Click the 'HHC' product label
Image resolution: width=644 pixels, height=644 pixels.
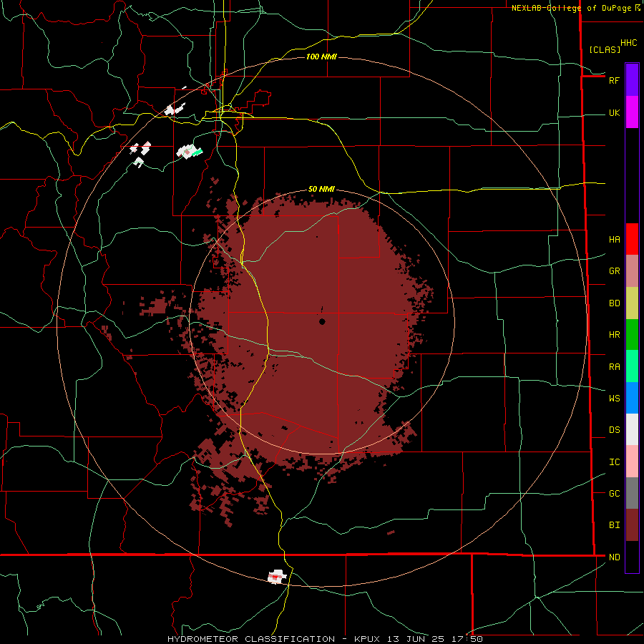pyautogui.click(x=628, y=43)
